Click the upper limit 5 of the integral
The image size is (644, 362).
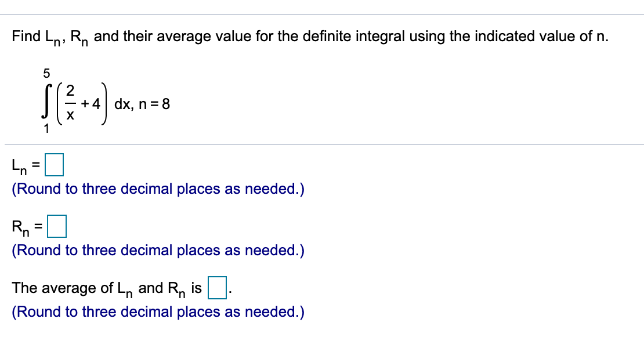tap(45, 73)
